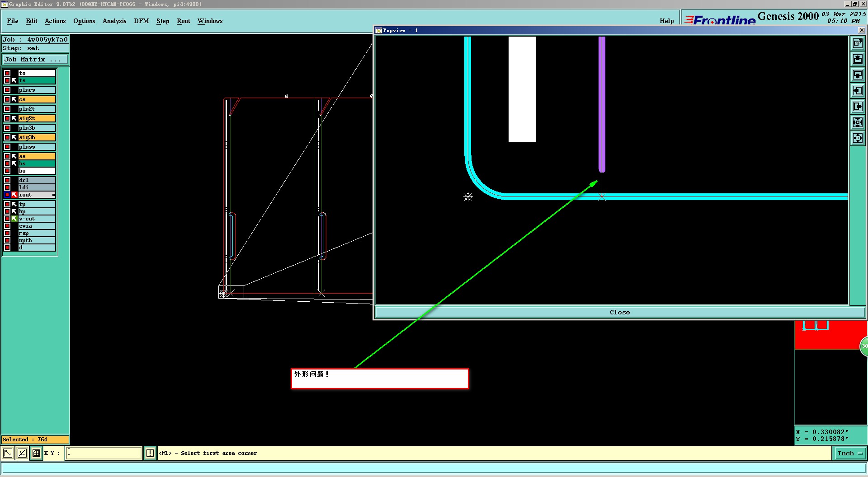Click the exclamation mark icon beside coordinate field

tap(150, 453)
